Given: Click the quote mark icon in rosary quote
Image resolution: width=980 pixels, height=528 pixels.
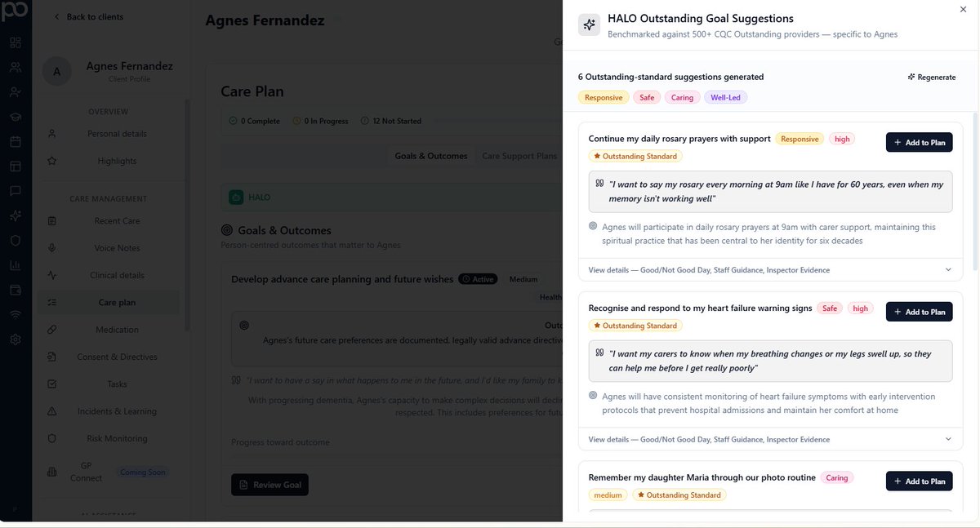Looking at the screenshot, I should [600, 184].
